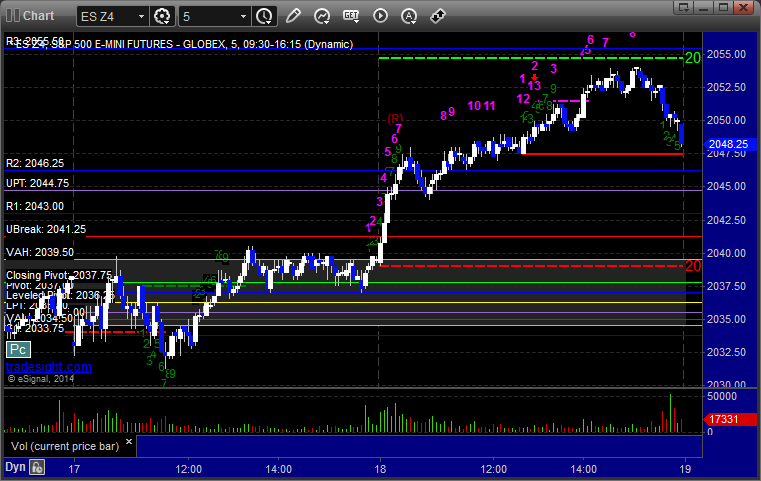Screen dimensions: 761x481
Task: Click the date 19 on time axis
Action: [685, 469]
